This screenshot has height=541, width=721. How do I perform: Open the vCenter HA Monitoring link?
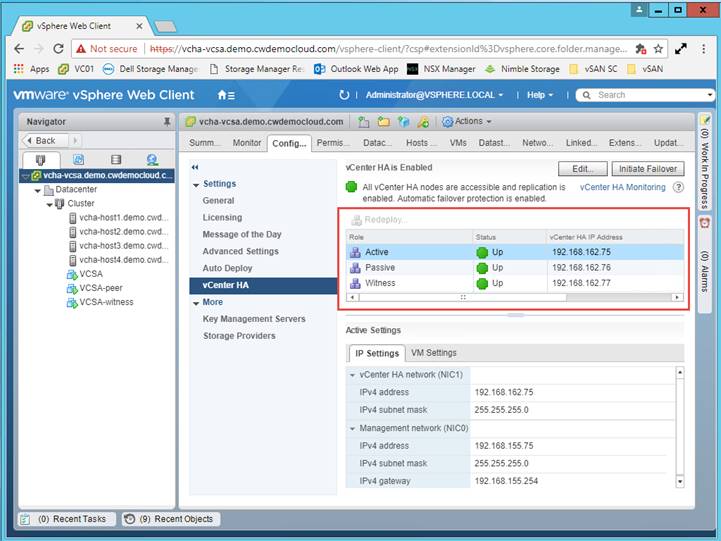(x=622, y=187)
